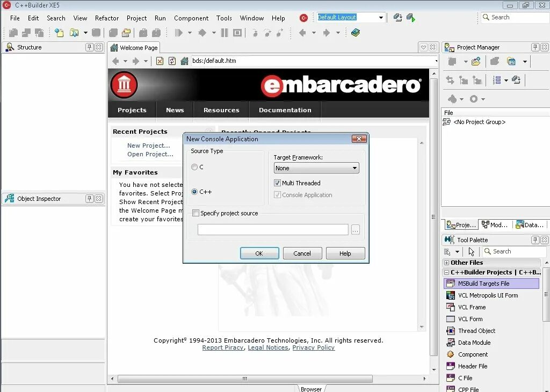Enable Specify project source checkbox
550x392 pixels.
point(196,213)
